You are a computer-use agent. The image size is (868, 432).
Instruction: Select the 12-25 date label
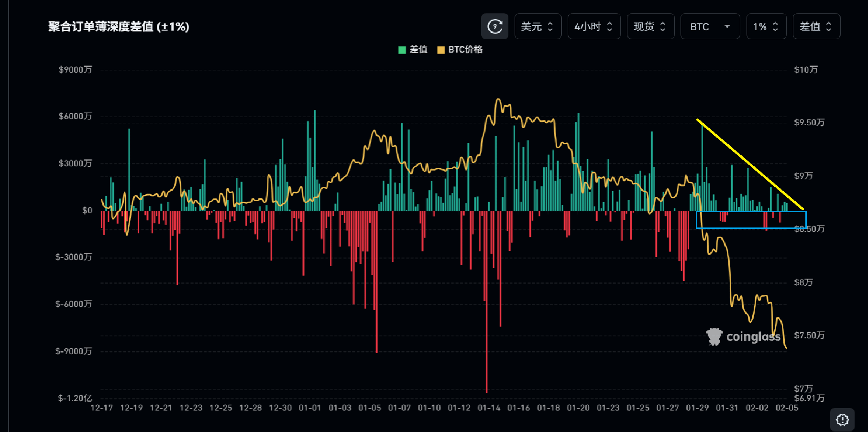[x=221, y=408]
